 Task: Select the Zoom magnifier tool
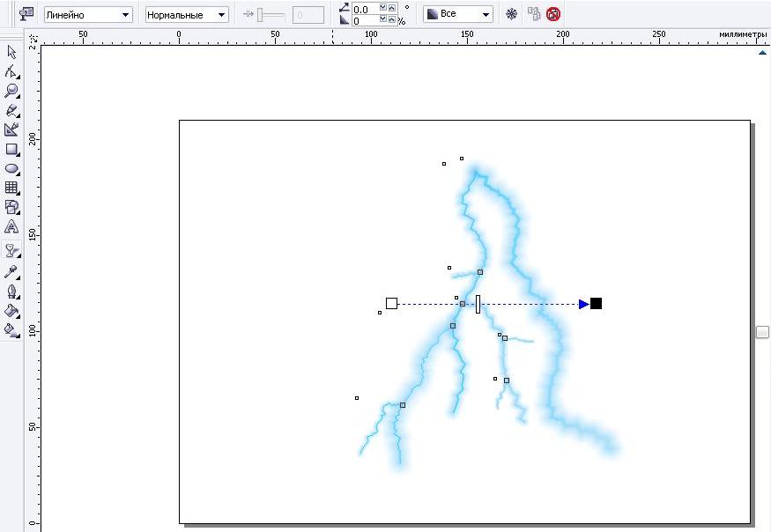tap(11, 91)
